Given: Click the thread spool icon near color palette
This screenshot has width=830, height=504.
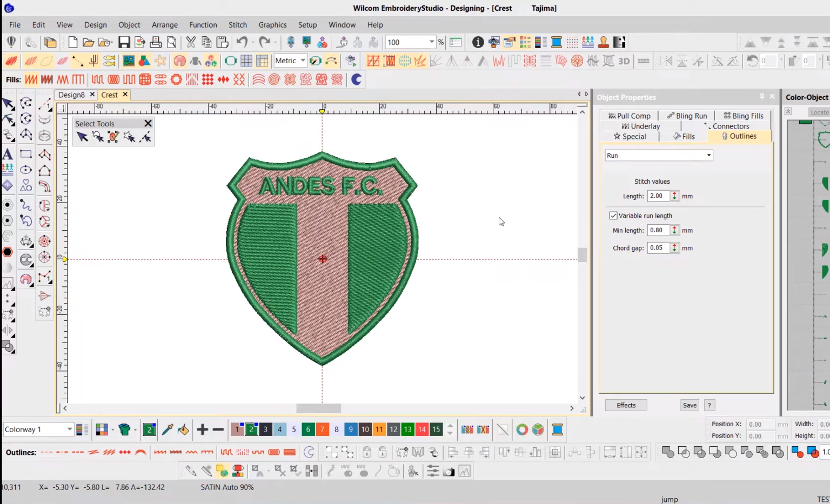Looking at the screenshot, I should pyautogui.click(x=558, y=429).
